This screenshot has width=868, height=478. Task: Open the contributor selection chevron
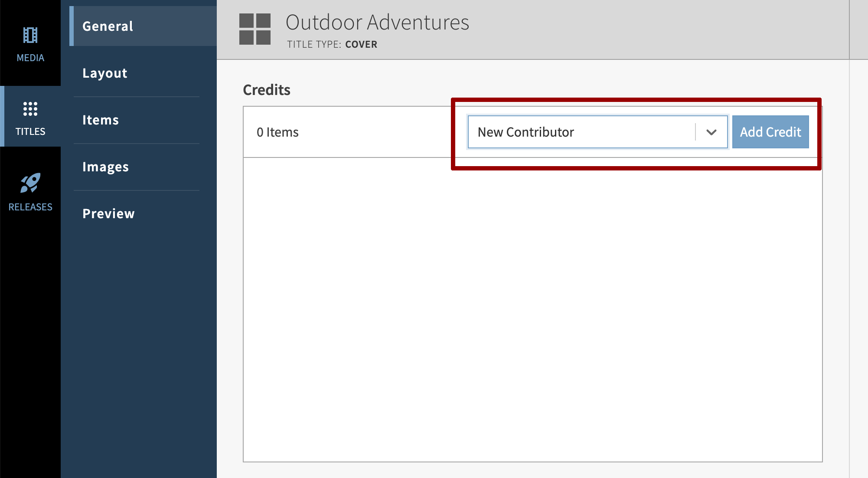pyautogui.click(x=711, y=132)
